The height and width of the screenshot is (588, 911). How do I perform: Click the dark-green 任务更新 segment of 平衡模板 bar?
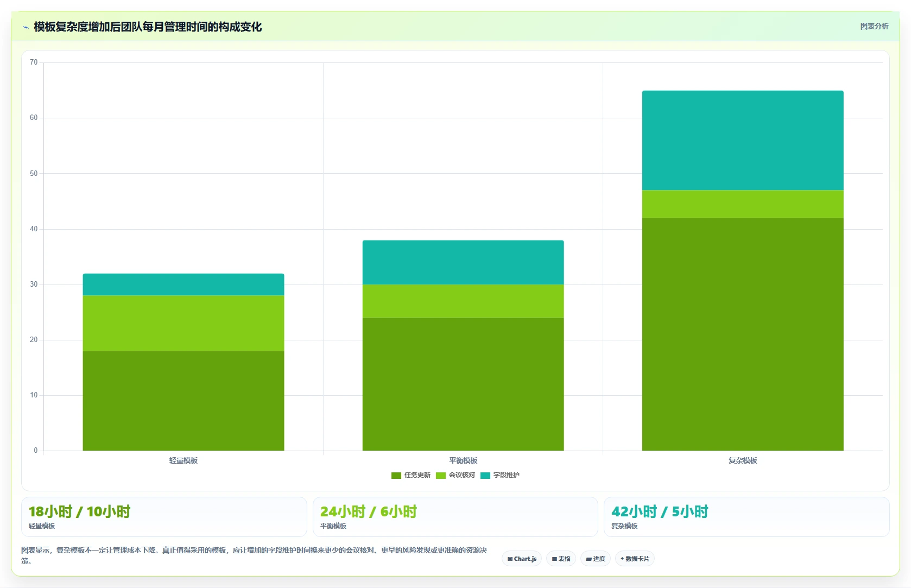(x=463, y=384)
